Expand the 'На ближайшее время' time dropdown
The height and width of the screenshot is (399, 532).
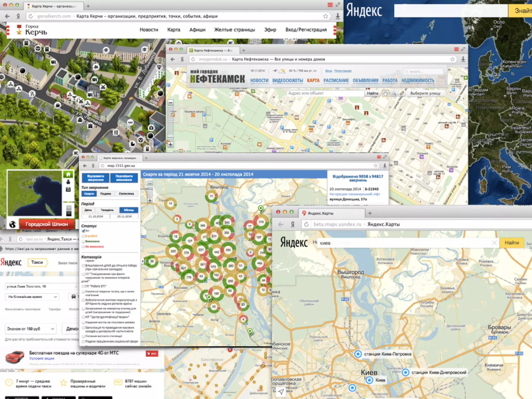click(x=32, y=297)
